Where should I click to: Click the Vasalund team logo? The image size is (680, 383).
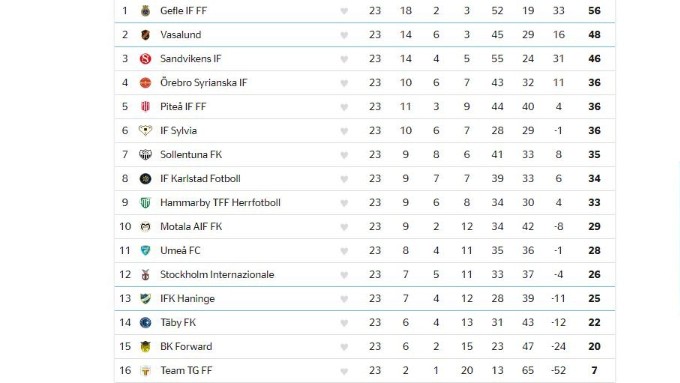145,35
